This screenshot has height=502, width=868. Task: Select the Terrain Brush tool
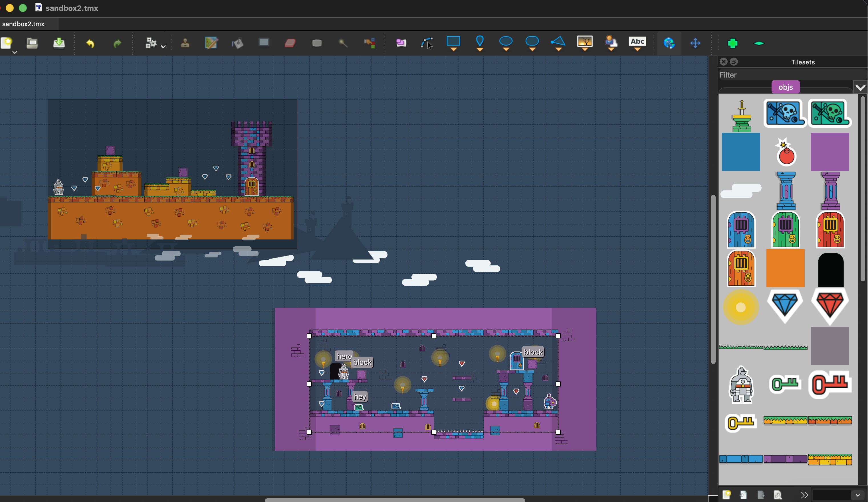pyautogui.click(x=211, y=43)
